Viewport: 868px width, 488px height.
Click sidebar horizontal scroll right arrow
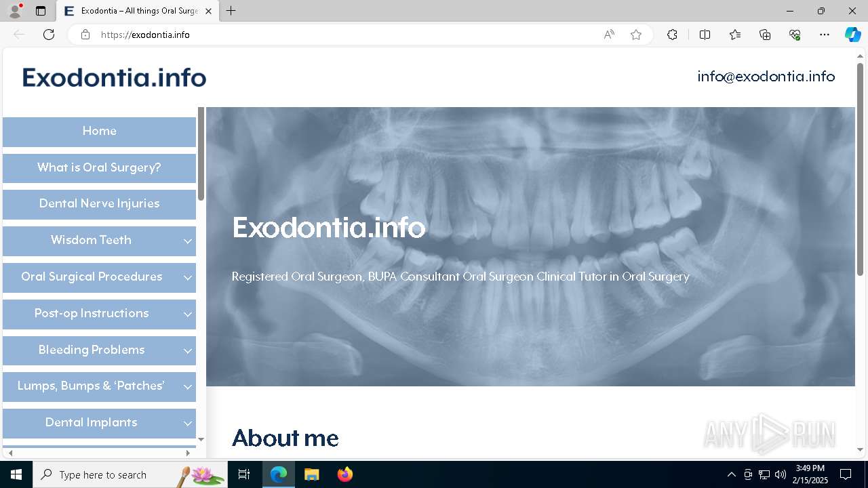coord(188,453)
